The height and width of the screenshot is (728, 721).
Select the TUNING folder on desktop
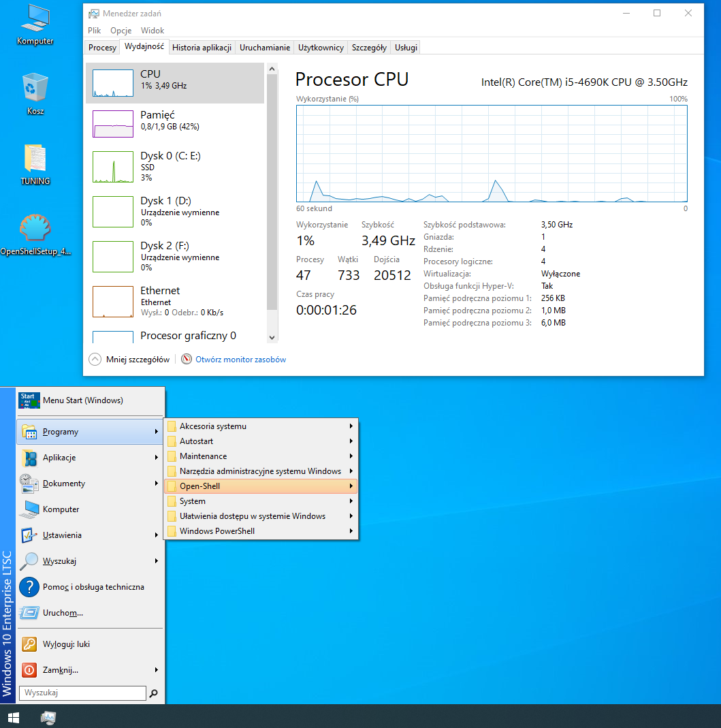tap(35, 164)
